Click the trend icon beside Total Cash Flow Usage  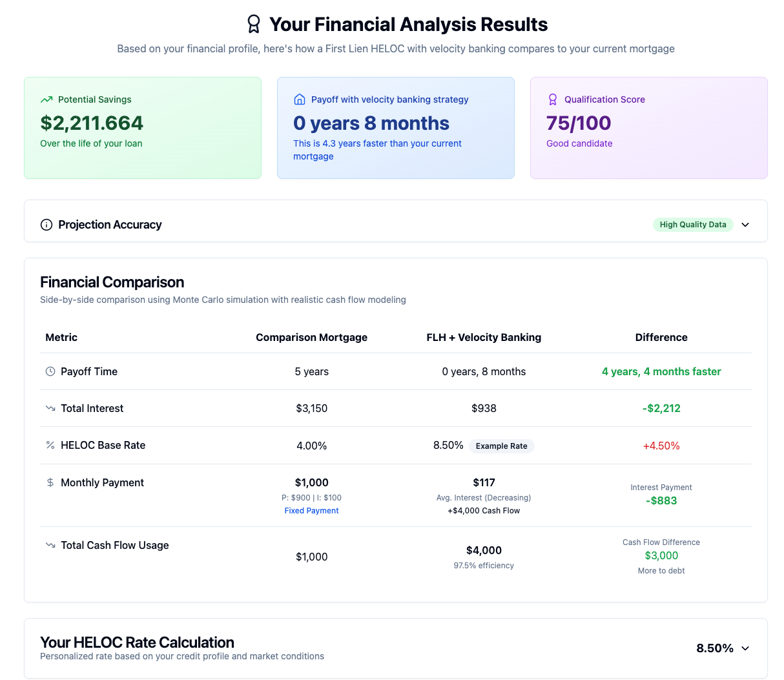[50, 545]
